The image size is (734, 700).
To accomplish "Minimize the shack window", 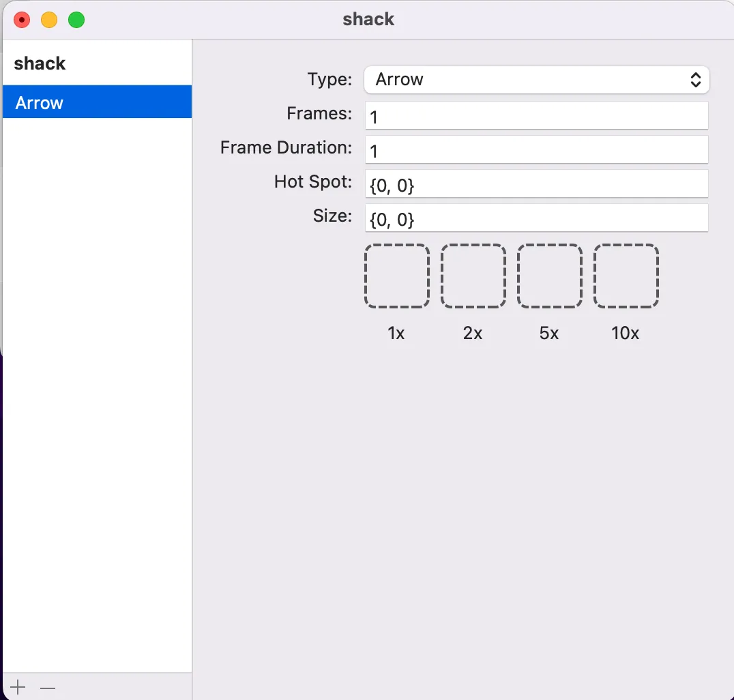I will pyautogui.click(x=49, y=20).
